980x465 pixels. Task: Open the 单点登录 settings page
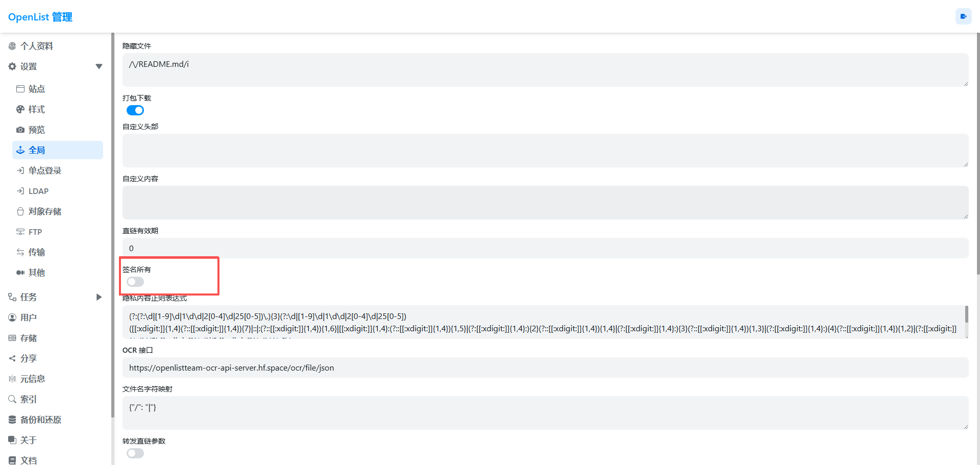44,170
